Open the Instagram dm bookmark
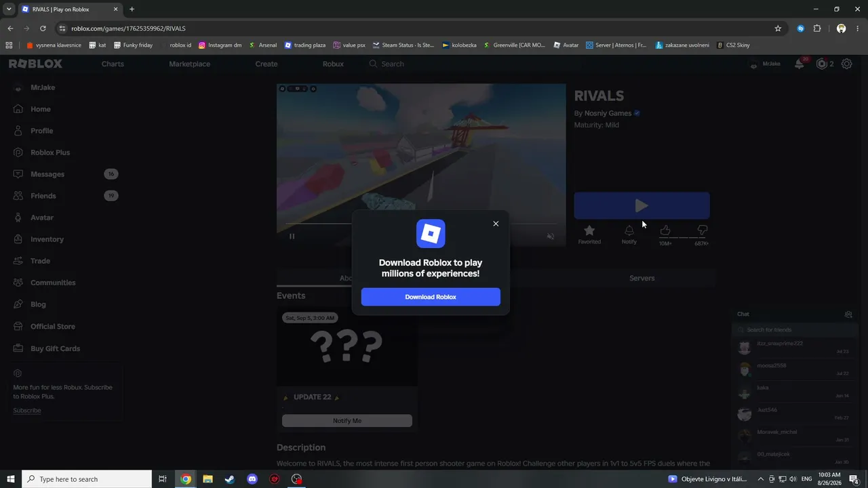This screenshot has height=488, width=868. [x=220, y=45]
